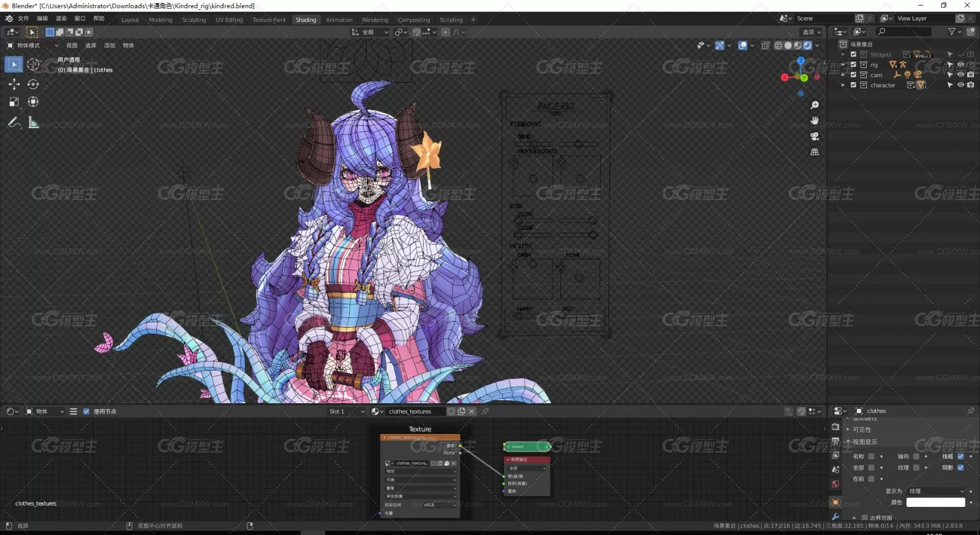Select the Transform tool
This screenshot has height=535, width=980.
[x=33, y=102]
